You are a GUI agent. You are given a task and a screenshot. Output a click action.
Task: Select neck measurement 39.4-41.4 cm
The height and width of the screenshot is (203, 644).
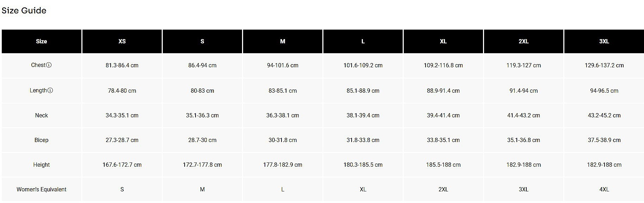tap(443, 116)
